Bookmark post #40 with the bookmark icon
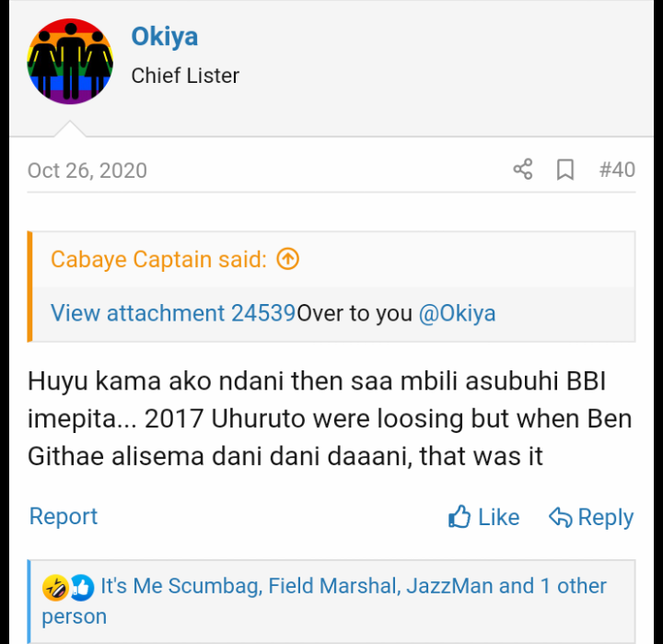This screenshot has height=644, width=663. (x=565, y=170)
